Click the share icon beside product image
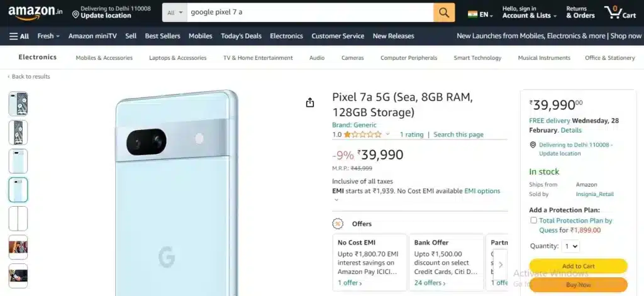The width and height of the screenshot is (644, 296). click(310, 102)
